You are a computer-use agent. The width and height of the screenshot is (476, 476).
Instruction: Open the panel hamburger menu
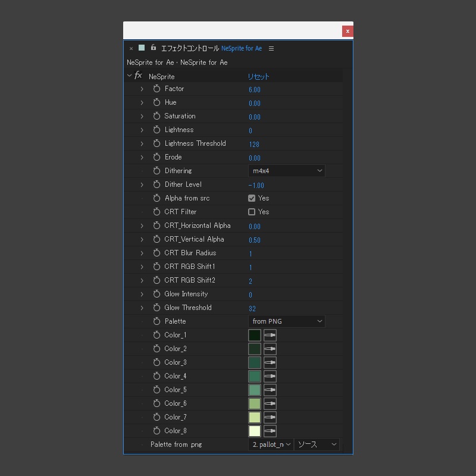[271, 48]
